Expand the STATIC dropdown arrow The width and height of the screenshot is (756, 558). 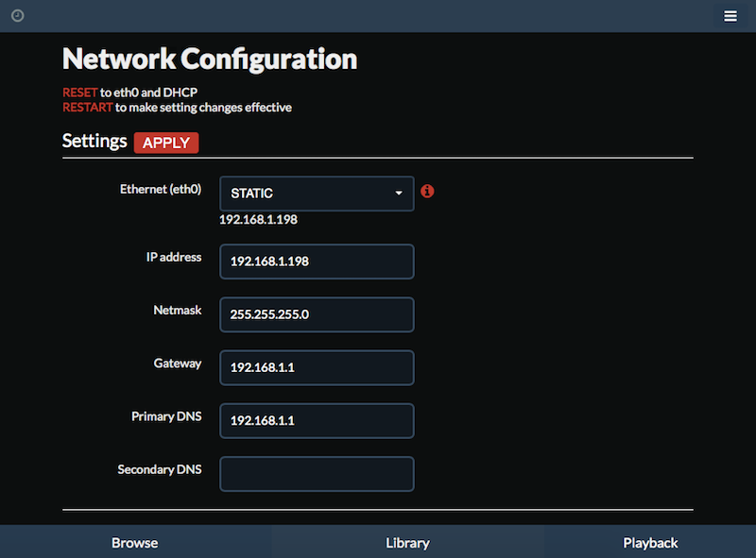click(x=399, y=194)
